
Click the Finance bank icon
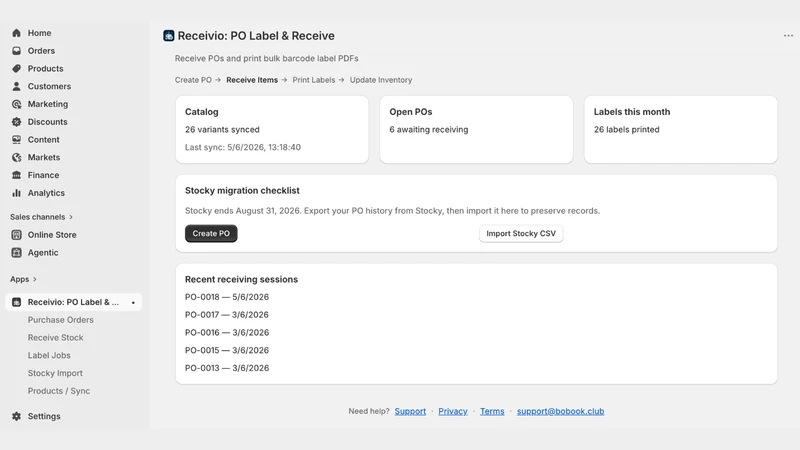16,175
